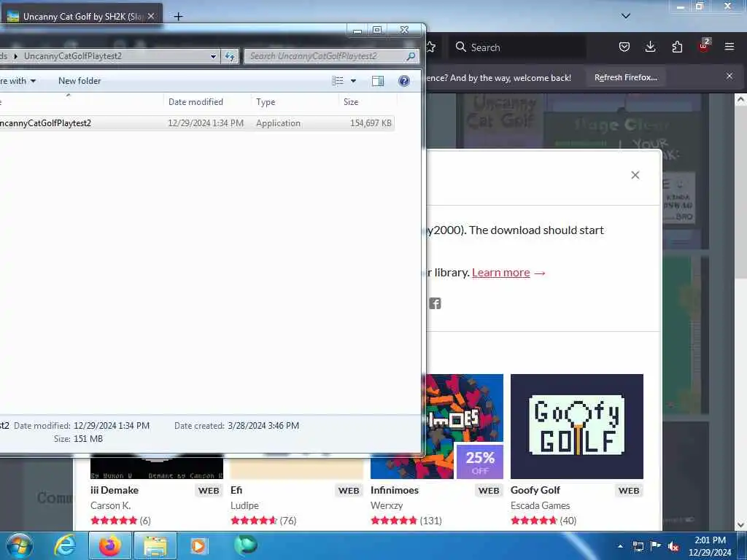The image size is (747, 560).
Task: Click UncannyCatGolfPlaytest2 in the address breadcrumb
Action: (73, 56)
